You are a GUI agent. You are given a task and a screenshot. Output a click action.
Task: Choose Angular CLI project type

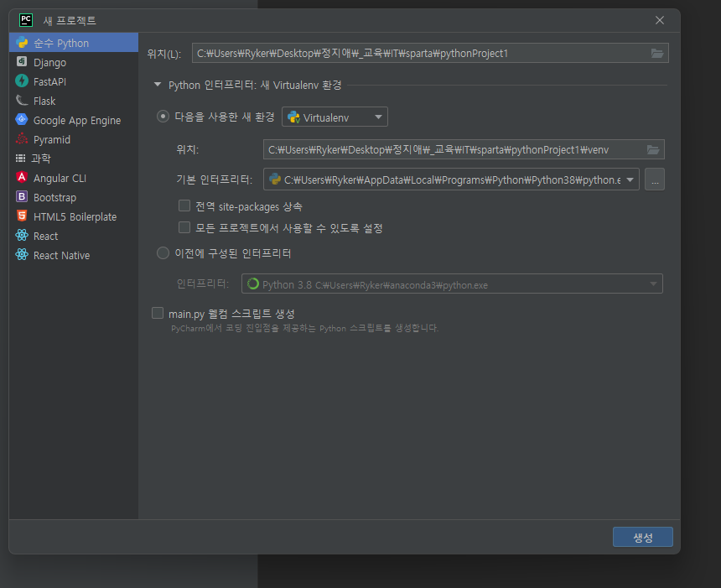[x=74, y=178]
